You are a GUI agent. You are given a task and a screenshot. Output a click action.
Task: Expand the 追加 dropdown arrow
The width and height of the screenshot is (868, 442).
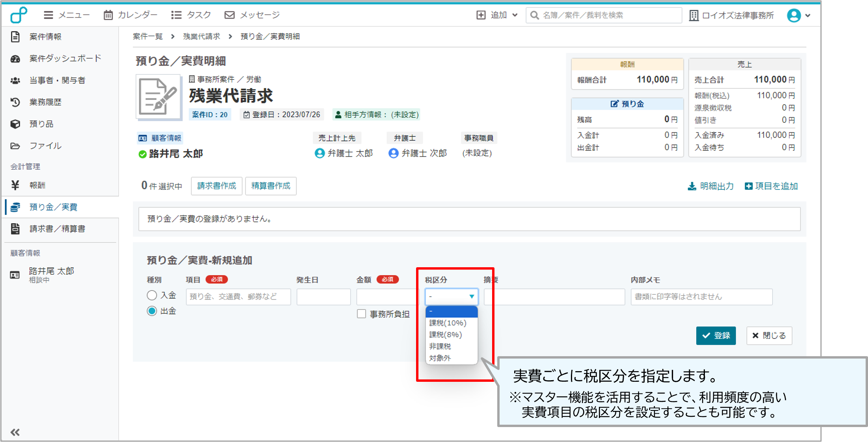tap(515, 15)
